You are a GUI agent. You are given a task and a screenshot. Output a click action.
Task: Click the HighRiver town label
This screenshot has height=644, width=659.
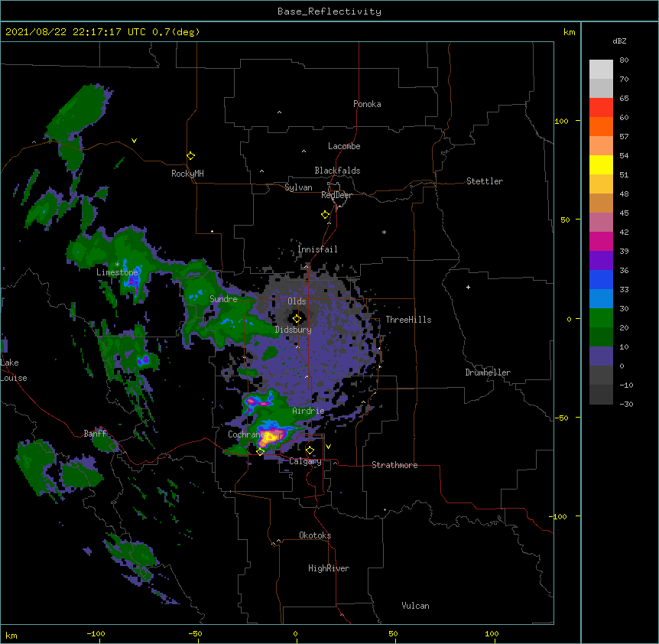[329, 568]
